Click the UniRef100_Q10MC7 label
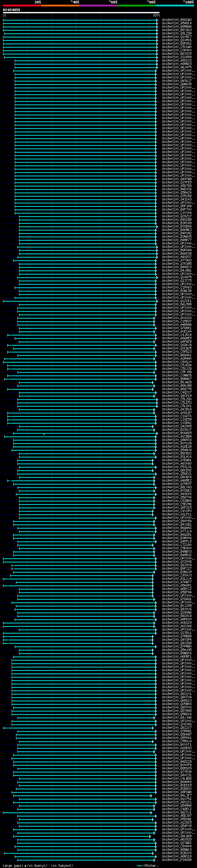 point(177,37)
